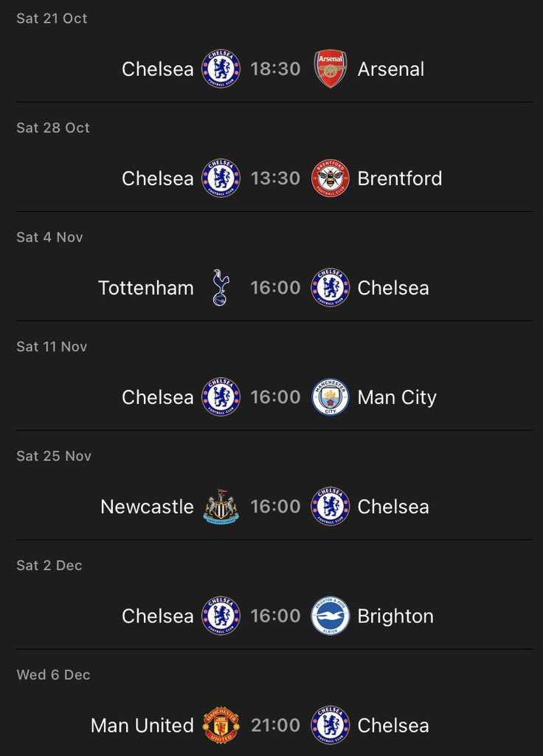Tap Chelsea crest in Arsenal fixture
Image resolution: width=543 pixels, height=756 pixels.
coord(221,69)
